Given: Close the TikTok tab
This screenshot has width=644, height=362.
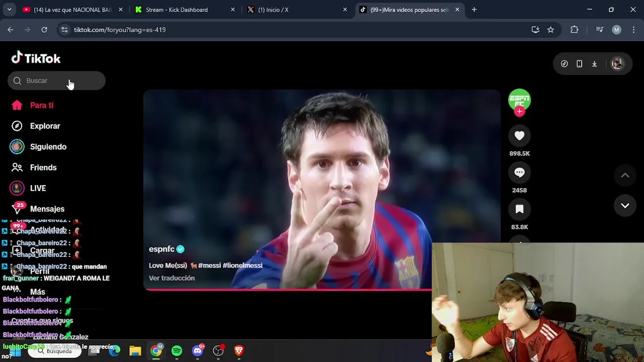Looking at the screenshot, I should [x=457, y=10].
